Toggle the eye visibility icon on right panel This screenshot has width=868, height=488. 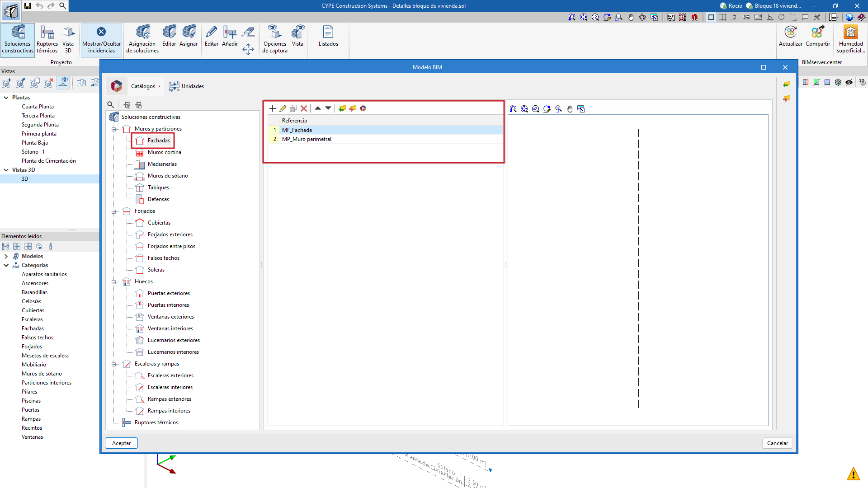click(849, 82)
